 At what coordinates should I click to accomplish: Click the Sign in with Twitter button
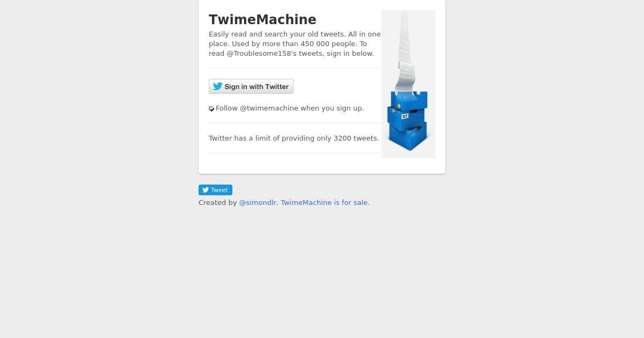(x=251, y=86)
